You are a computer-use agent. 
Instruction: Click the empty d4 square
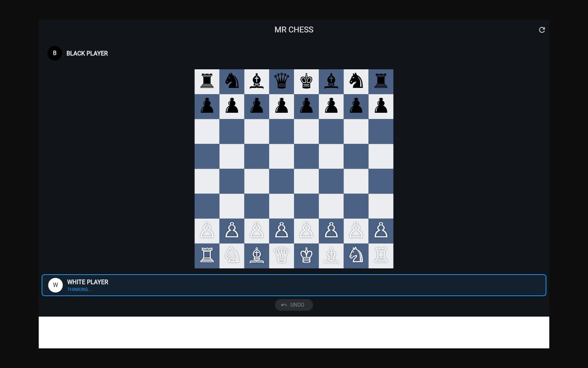pyautogui.click(x=282, y=181)
